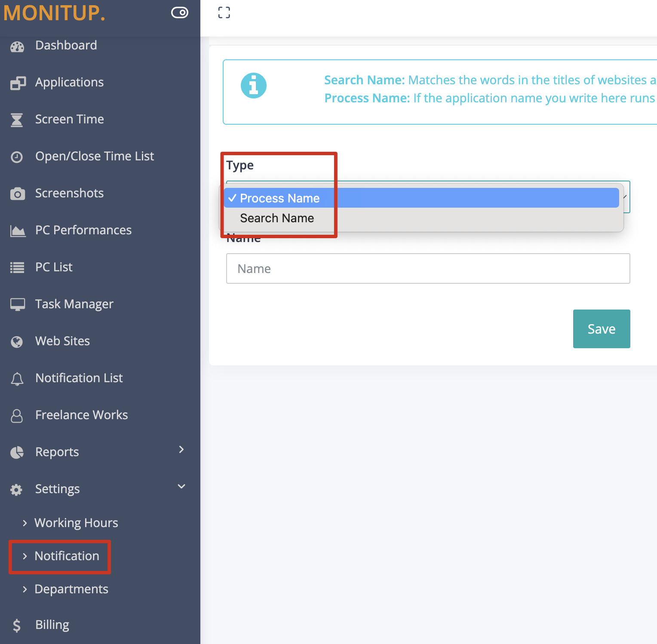Expand the Reports submenu arrow
Image resolution: width=657 pixels, height=644 pixels.
tap(181, 449)
